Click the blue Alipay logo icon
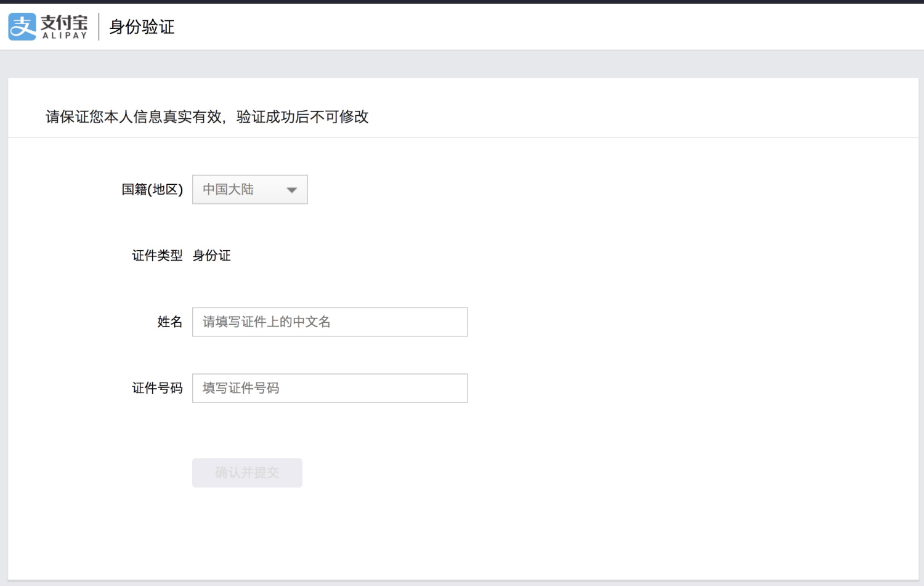Screen dimensions: 924x586 point(22,27)
